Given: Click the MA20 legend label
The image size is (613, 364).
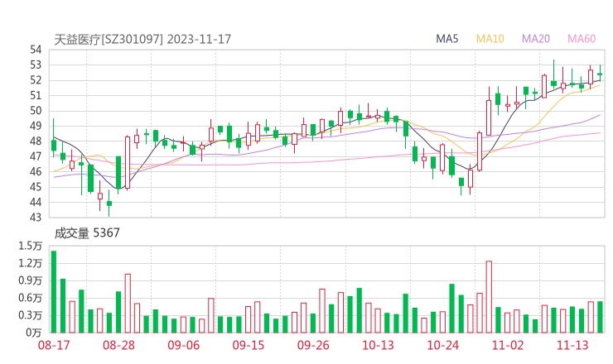Looking at the screenshot, I should click(536, 39).
